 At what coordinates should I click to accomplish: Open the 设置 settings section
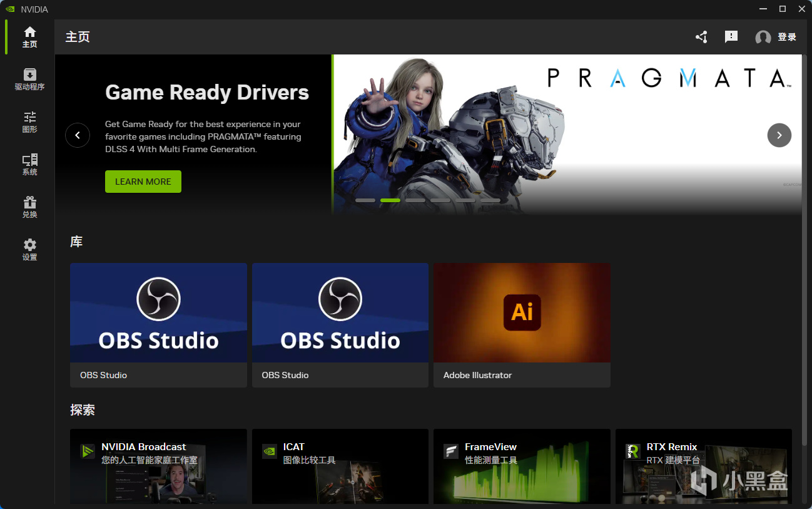click(x=29, y=250)
